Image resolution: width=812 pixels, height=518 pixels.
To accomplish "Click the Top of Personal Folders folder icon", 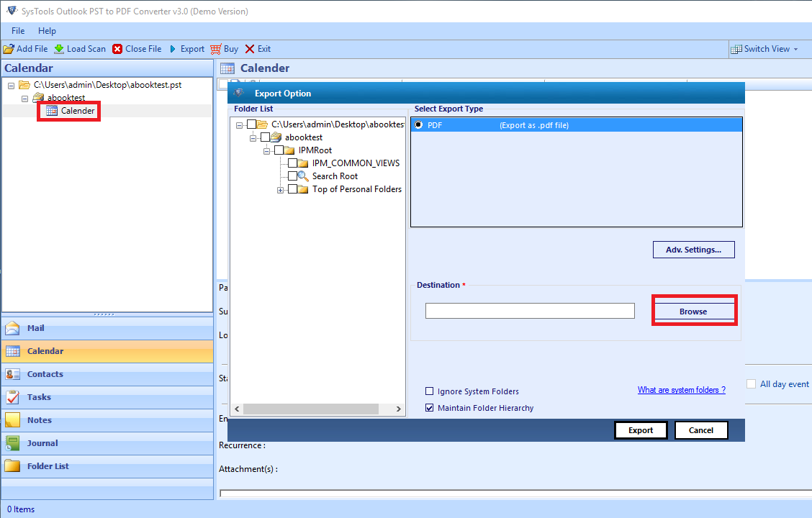I will coord(303,189).
